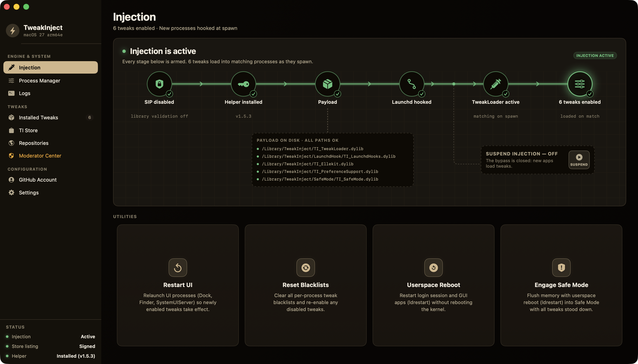This screenshot has width=638, height=364.
Task: Select the Launchd hooked branch stage icon
Action: [411, 84]
